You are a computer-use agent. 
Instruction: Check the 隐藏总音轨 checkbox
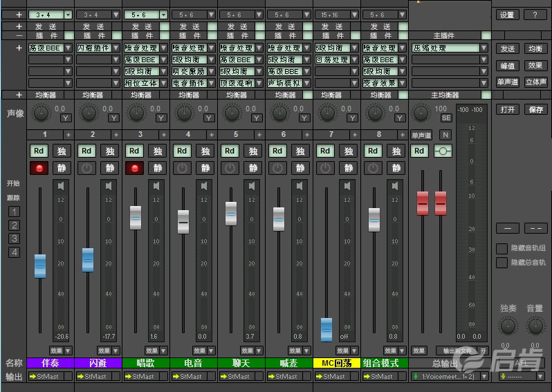point(502,263)
